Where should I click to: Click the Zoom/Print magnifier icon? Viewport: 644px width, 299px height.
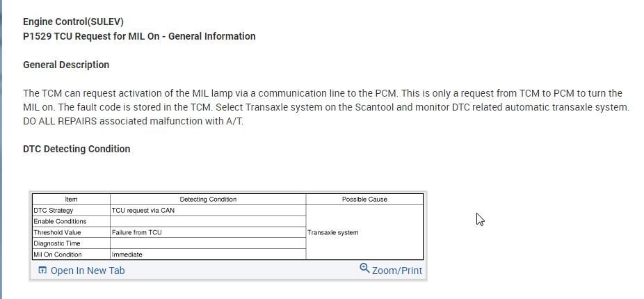coord(364,268)
